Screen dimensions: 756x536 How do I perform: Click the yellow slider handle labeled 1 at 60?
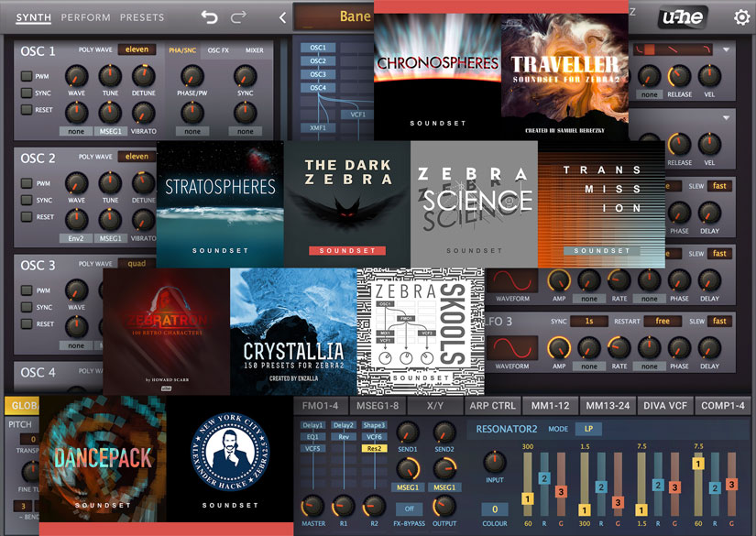(527, 498)
